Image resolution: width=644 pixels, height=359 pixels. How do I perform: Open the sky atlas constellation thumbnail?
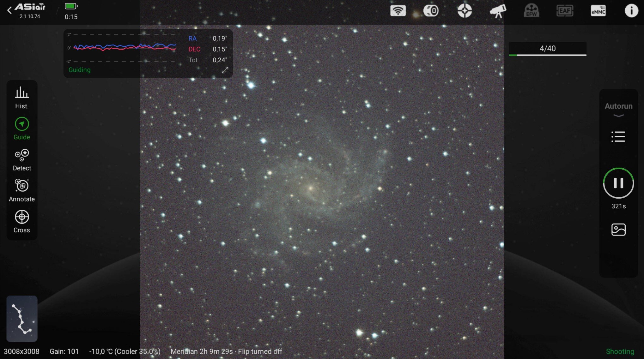(x=22, y=319)
